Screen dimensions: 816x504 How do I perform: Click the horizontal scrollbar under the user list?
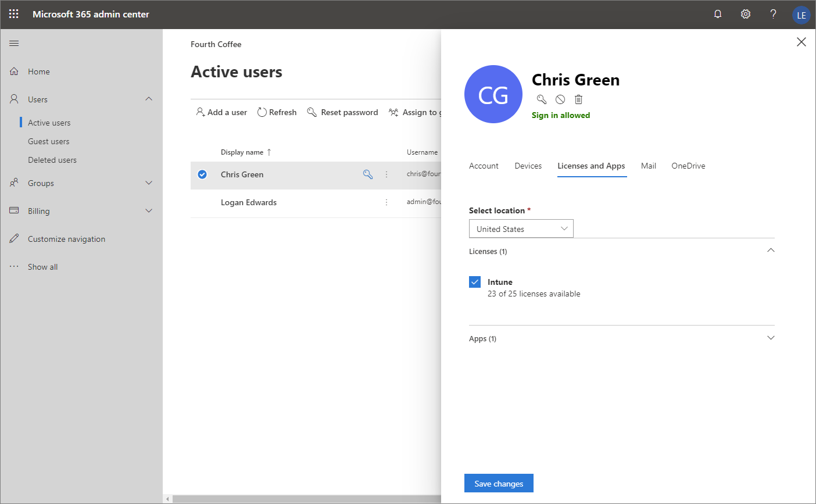[307, 499]
